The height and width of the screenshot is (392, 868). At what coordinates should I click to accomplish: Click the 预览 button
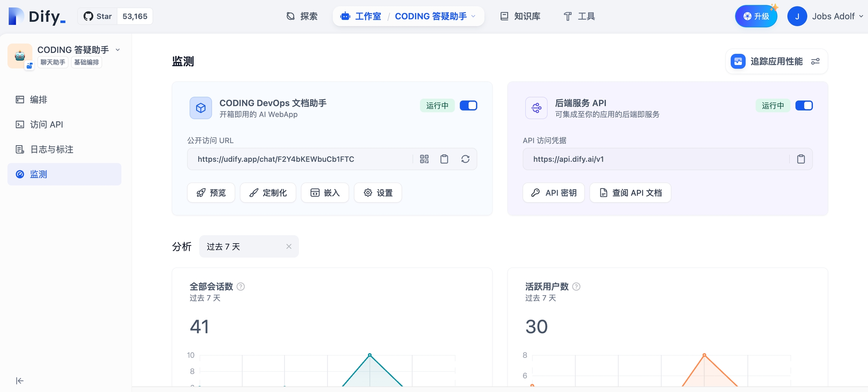click(211, 193)
